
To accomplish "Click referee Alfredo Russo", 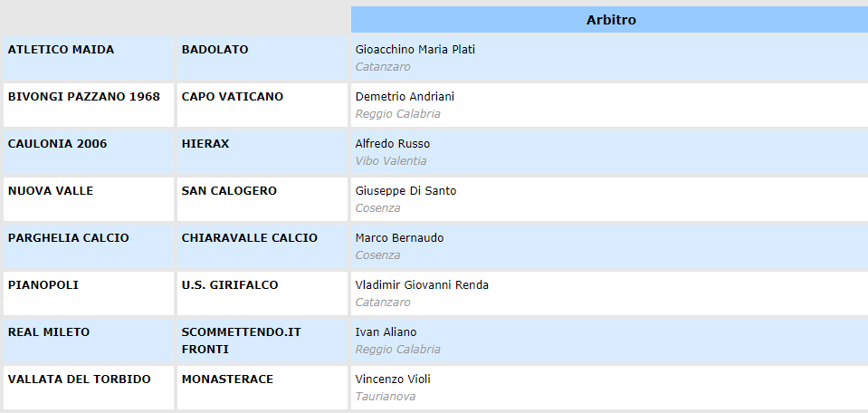I will pyautogui.click(x=393, y=144).
